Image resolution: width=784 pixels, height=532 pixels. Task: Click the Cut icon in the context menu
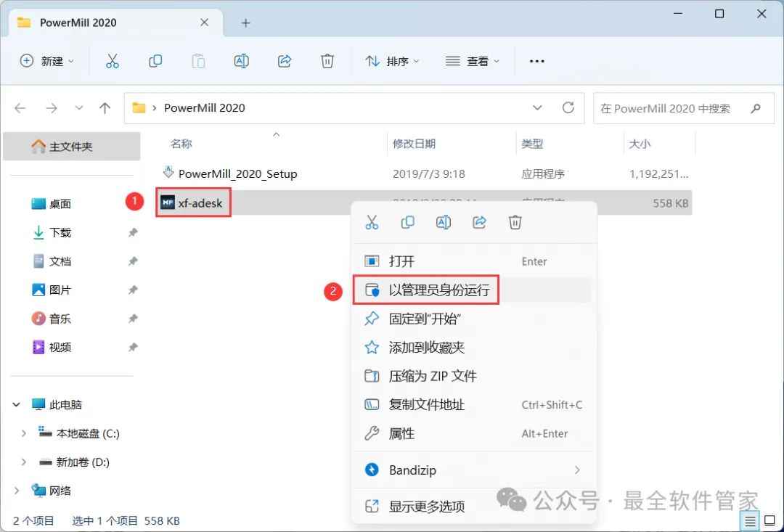tap(372, 222)
